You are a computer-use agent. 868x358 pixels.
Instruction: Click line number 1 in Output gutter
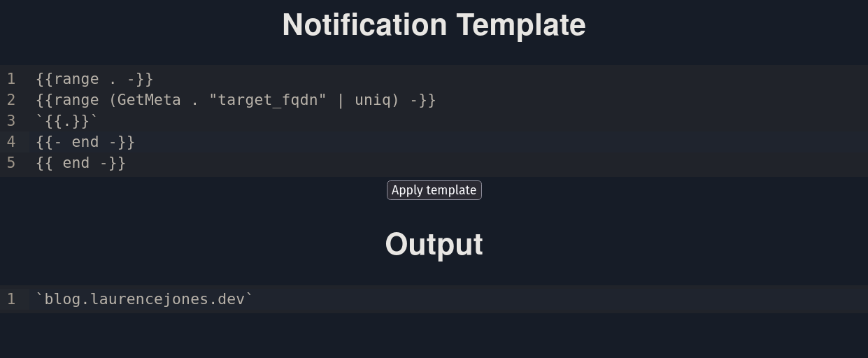point(11,299)
